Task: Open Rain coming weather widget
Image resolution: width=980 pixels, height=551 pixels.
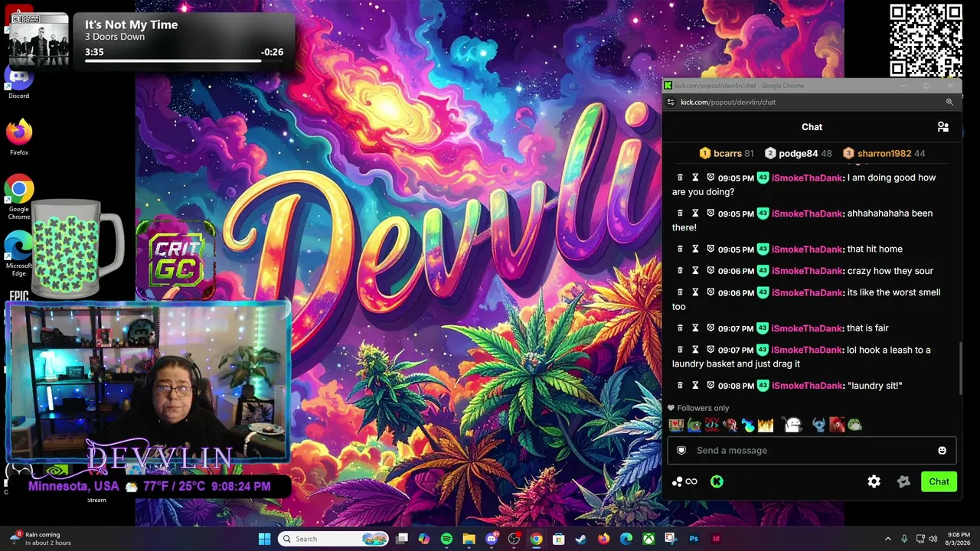Action: [42, 539]
